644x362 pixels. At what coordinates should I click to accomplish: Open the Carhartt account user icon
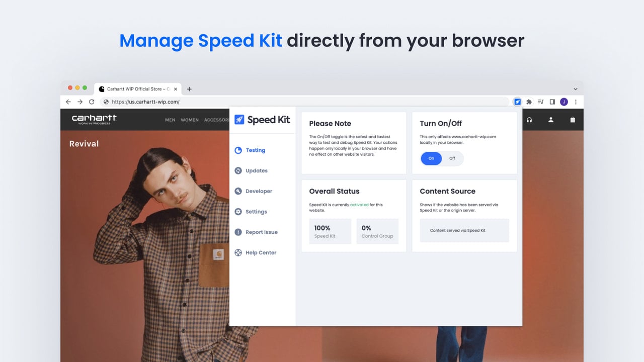(551, 120)
